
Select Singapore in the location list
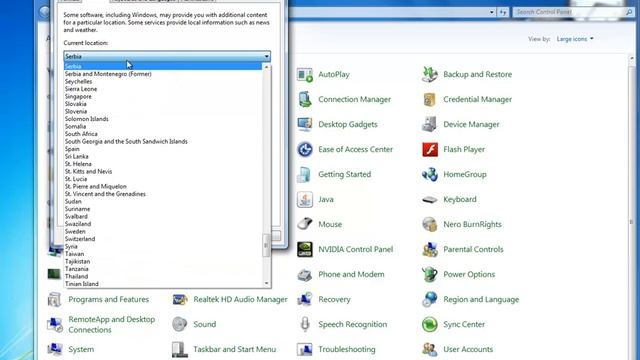click(x=163, y=96)
